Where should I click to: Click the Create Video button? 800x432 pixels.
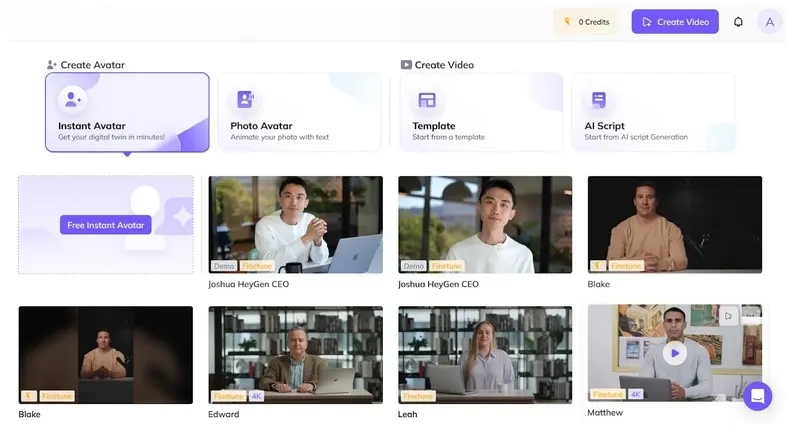[x=675, y=21]
